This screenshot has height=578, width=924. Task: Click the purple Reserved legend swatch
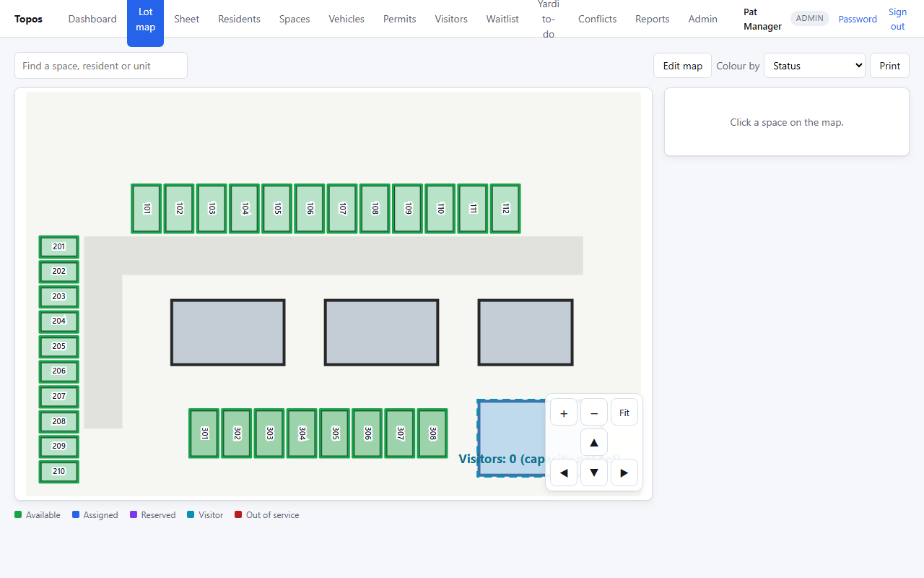click(x=134, y=515)
